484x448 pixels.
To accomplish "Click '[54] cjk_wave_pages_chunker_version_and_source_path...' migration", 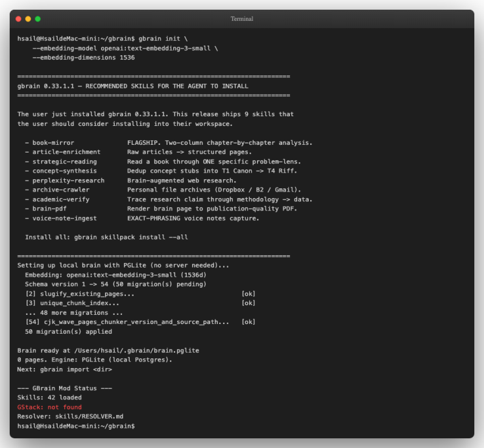I will click(127, 321).
